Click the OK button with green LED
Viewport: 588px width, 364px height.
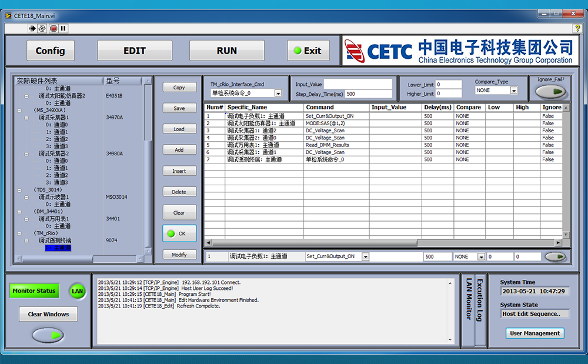coord(179,233)
